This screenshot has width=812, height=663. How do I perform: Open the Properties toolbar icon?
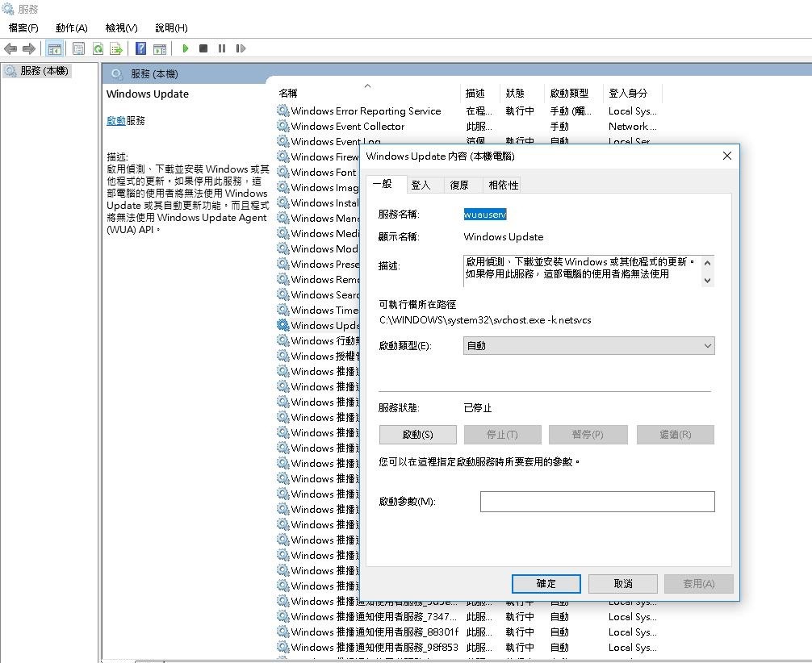[79, 48]
